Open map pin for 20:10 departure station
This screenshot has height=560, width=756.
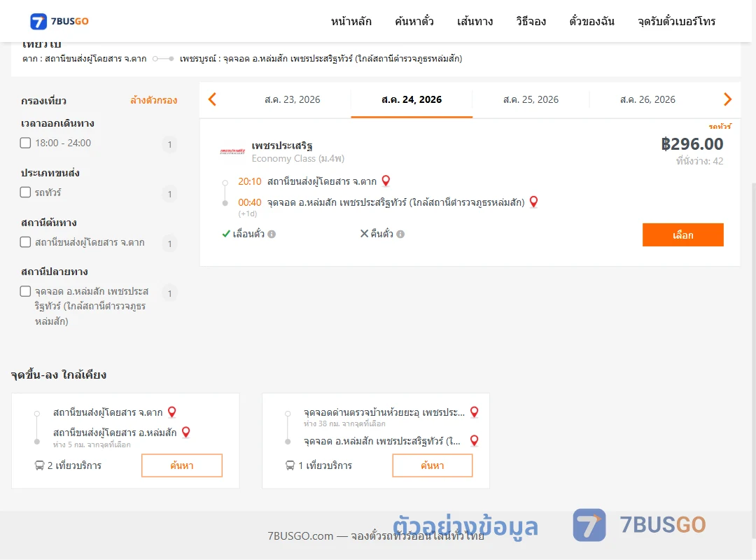tap(386, 181)
